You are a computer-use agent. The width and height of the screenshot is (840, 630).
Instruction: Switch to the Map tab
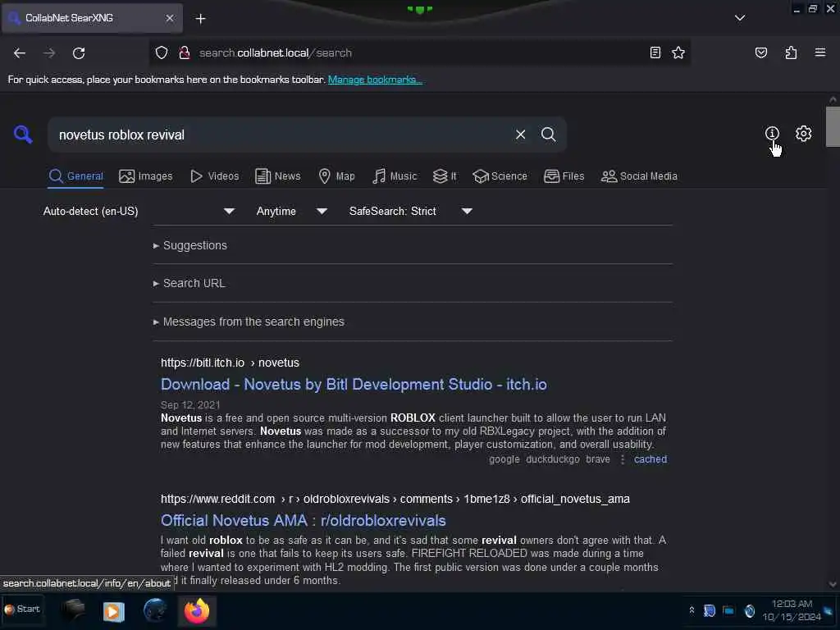point(336,176)
